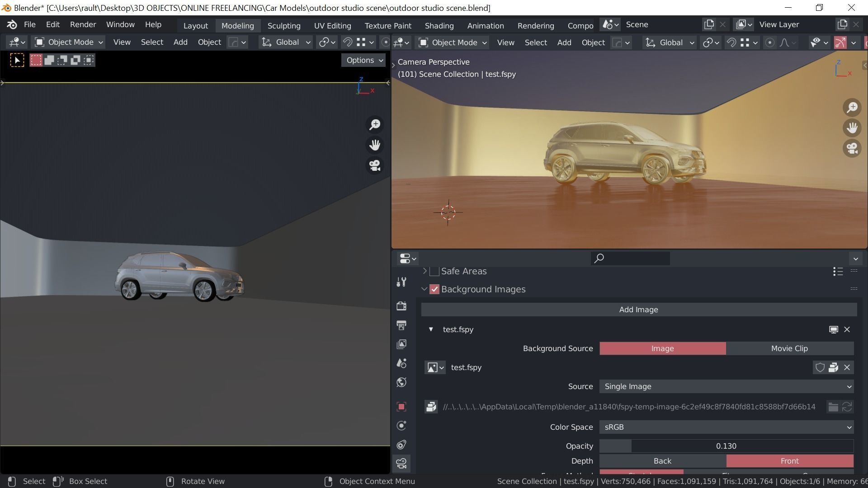Click the zoom icon in left viewport
Screen dimensions: 868x488
pos(375,125)
